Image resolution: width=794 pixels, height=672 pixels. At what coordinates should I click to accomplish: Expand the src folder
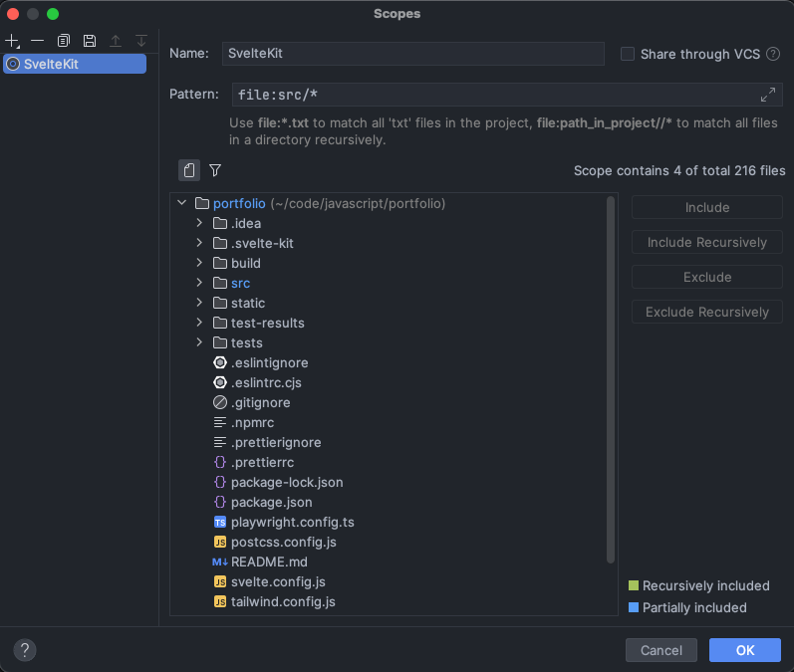point(199,283)
